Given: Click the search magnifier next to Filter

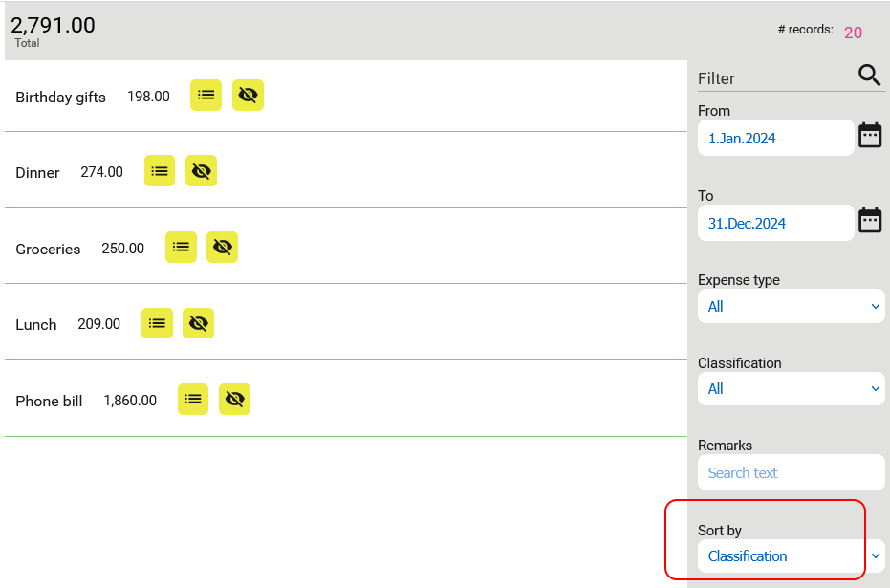Looking at the screenshot, I should pos(868,75).
